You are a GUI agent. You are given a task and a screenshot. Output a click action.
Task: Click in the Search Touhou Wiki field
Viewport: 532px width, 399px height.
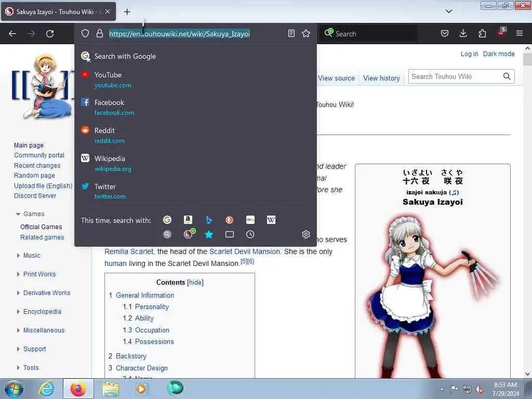455,77
